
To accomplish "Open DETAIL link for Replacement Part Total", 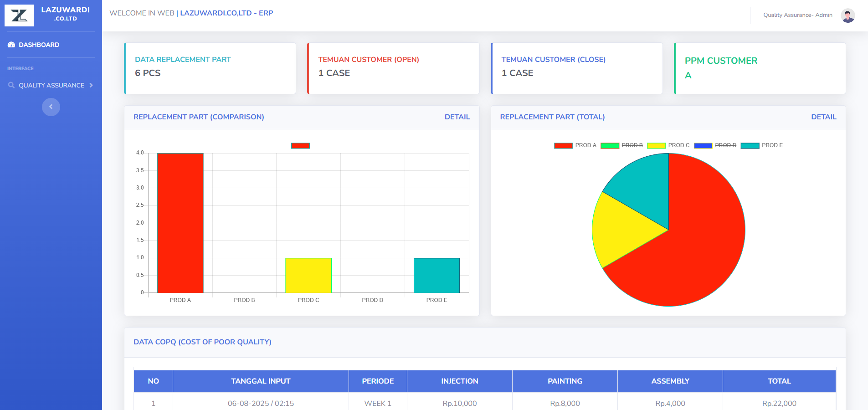I will tap(823, 117).
